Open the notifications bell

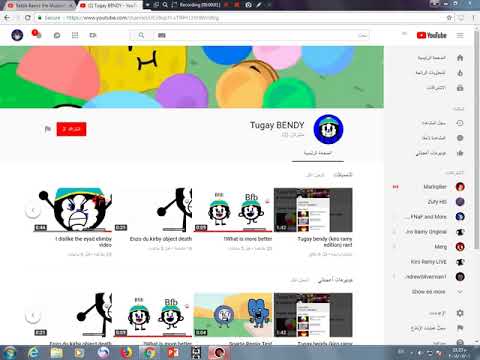point(37,34)
